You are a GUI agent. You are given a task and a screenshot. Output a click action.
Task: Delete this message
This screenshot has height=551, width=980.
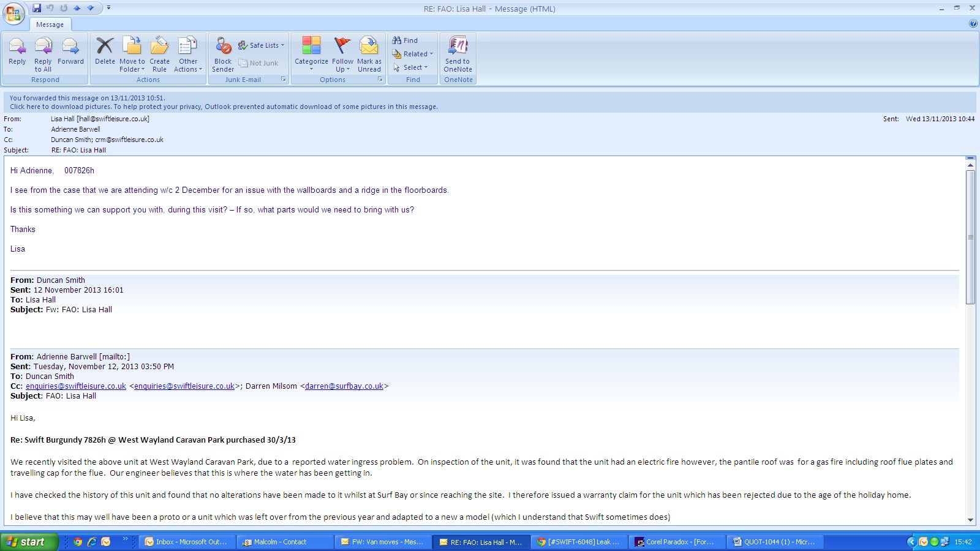105,51
